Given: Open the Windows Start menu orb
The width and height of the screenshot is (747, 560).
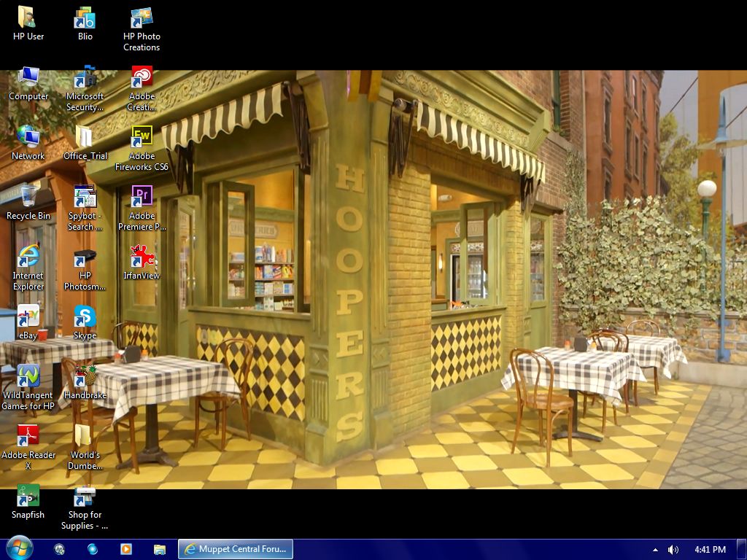Looking at the screenshot, I should point(20,548).
